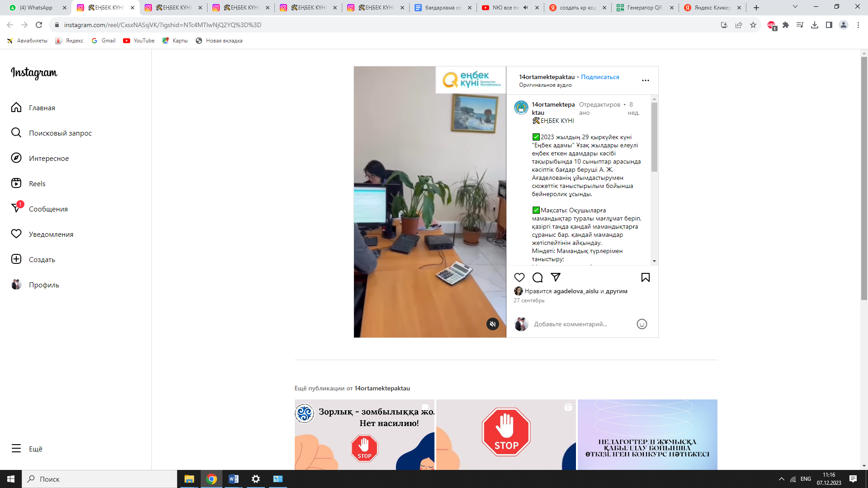The image size is (868, 488).
Task: Bookmark this page with star icon
Action: (x=753, y=25)
